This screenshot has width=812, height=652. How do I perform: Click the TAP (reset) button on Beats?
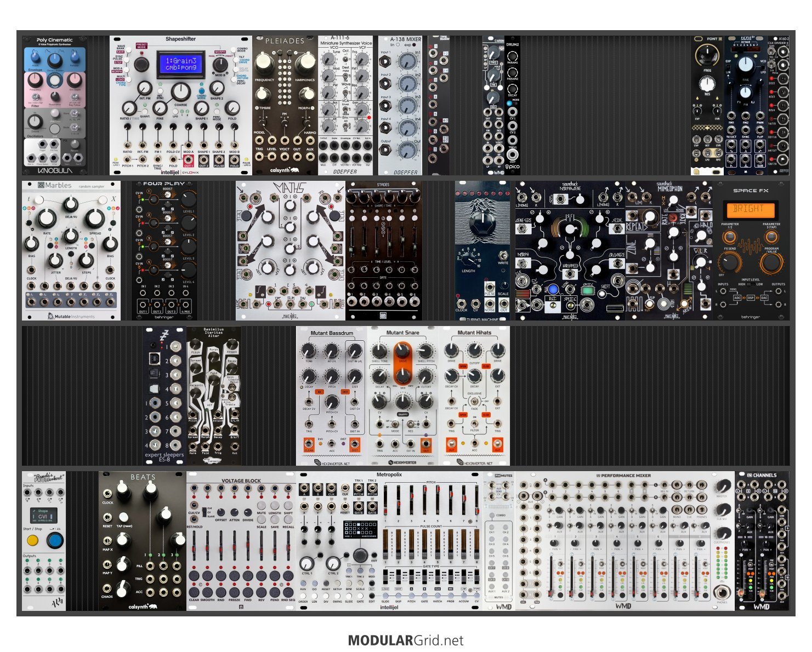(x=124, y=517)
